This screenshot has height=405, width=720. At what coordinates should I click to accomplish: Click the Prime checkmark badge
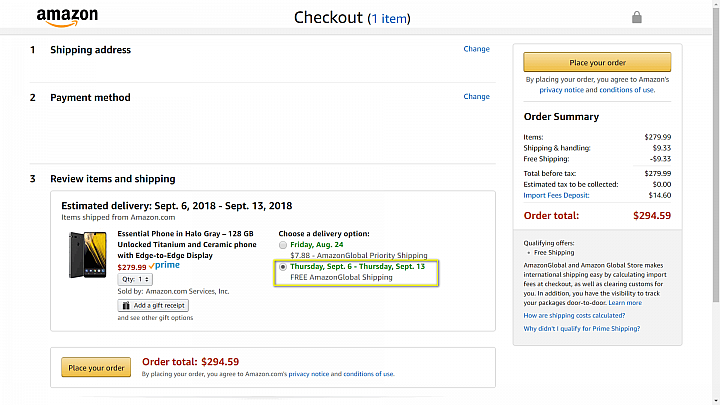(x=164, y=265)
